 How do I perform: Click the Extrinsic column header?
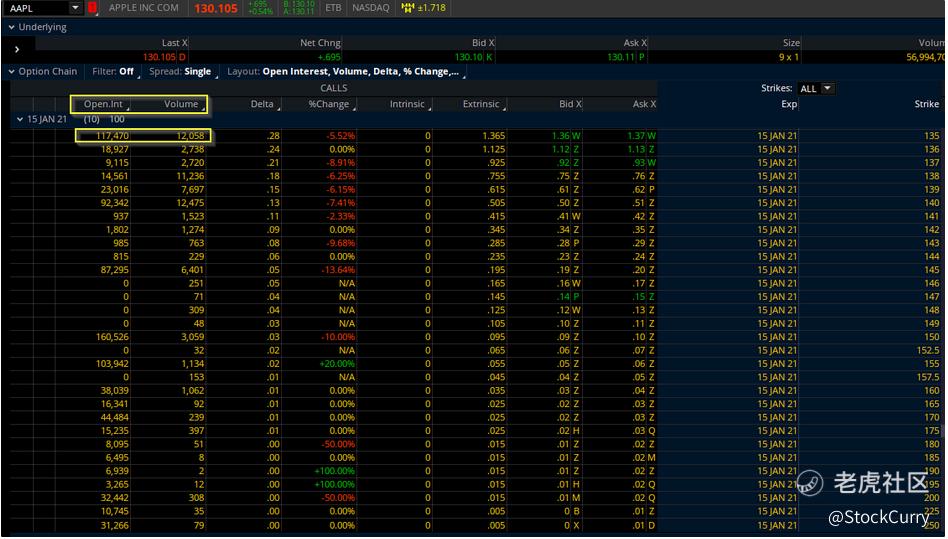(x=481, y=104)
